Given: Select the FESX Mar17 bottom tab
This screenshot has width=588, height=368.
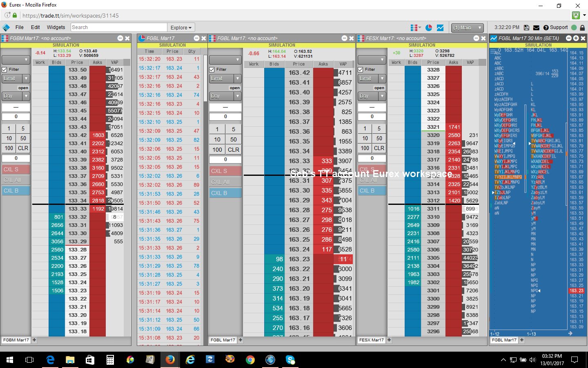Looking at the screenshot, I should tap(371, 340).
